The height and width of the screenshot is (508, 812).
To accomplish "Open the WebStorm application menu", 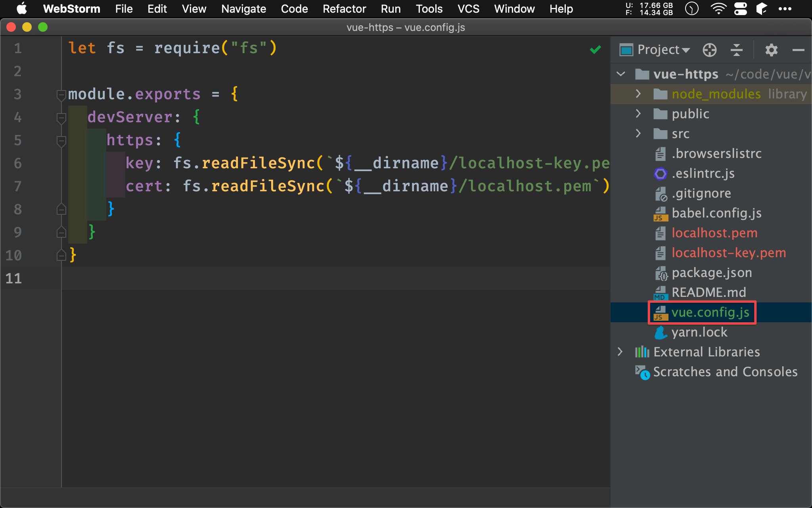I will [71, 9].
